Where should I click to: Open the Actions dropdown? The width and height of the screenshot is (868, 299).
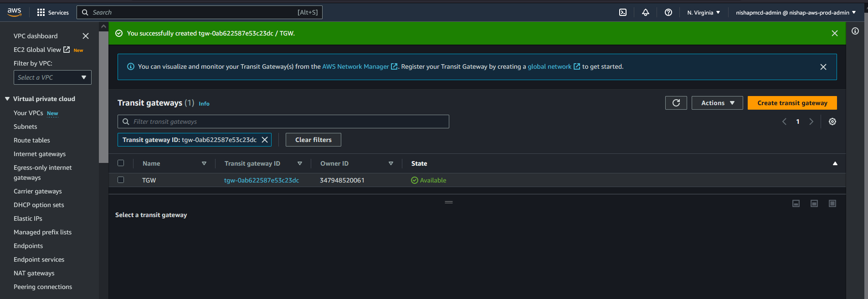coord(717,103)
